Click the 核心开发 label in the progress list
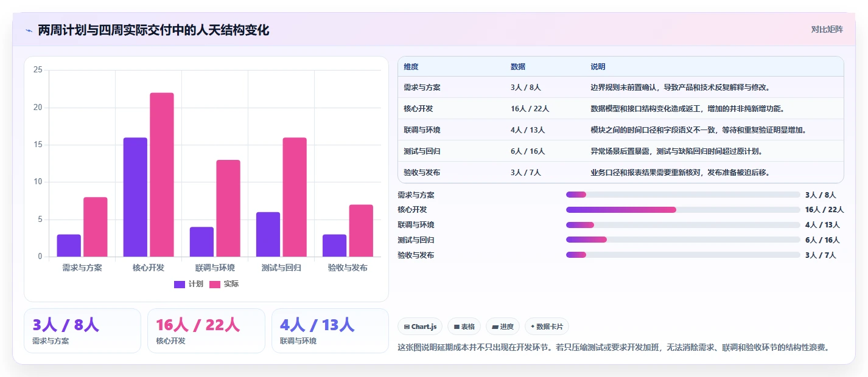Image resolution: width=868 pixels, height=377 pixels. pos(412,210)
